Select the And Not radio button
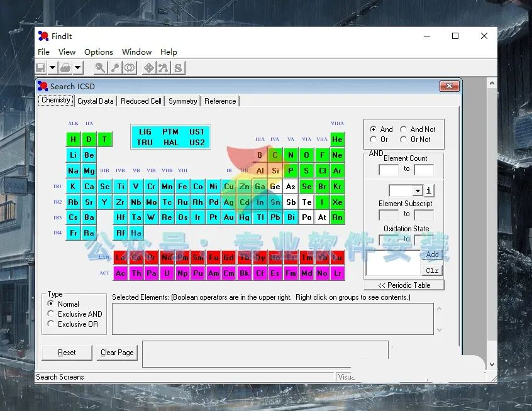 coord(404,129)
